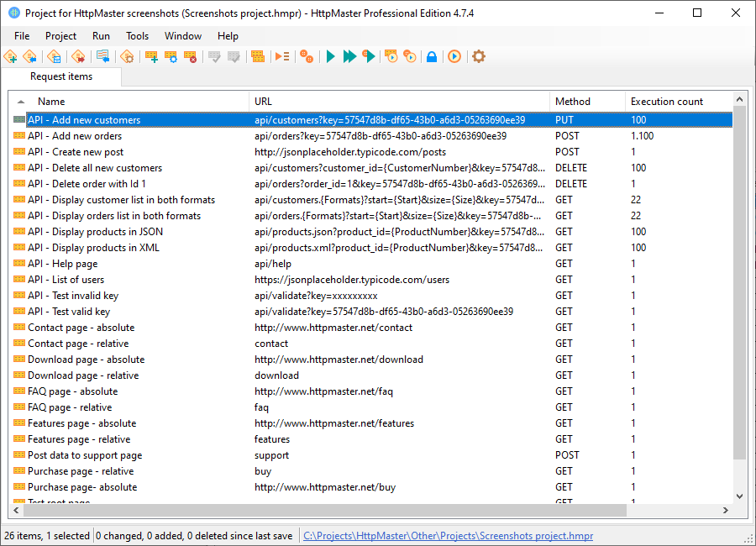Click row icon beside FAQ page - absolute

[19, 391]
